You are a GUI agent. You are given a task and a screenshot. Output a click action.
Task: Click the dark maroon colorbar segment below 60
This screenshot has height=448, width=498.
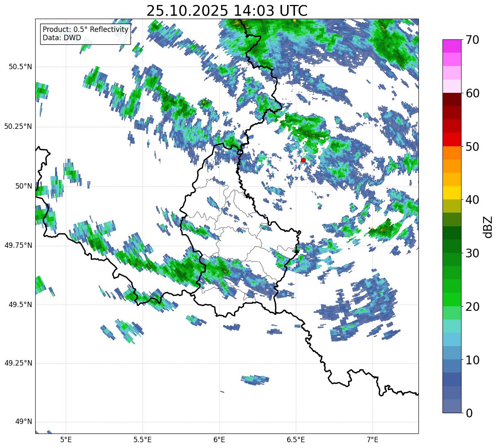452,99
